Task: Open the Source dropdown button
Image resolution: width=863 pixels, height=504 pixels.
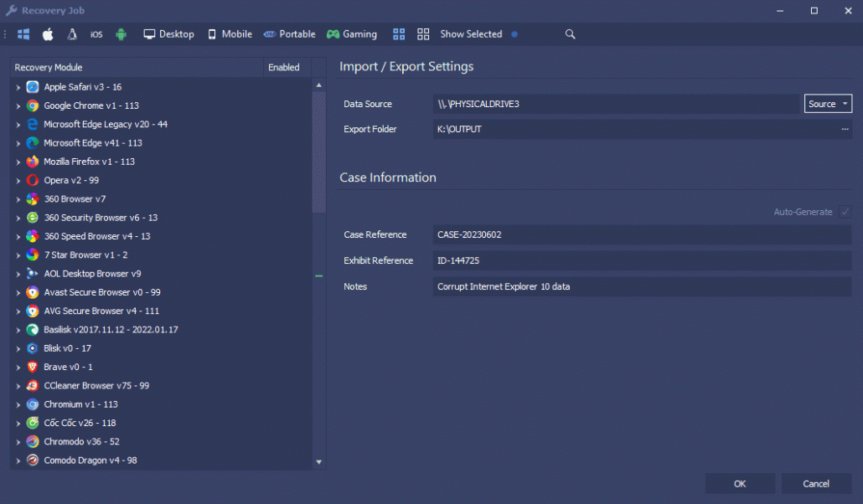Action: click(828, 104)
